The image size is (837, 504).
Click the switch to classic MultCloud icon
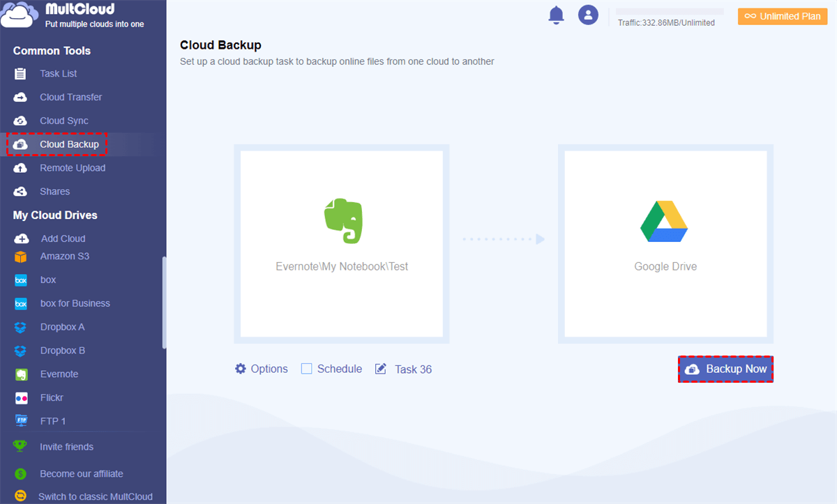pos(20,497)
